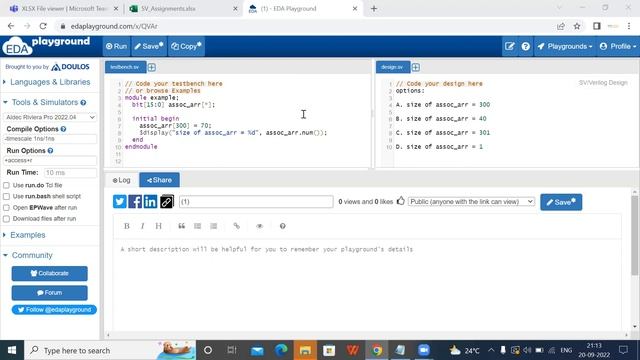Select the design.sv tab
Screen dimensions: 640x360
392,67
